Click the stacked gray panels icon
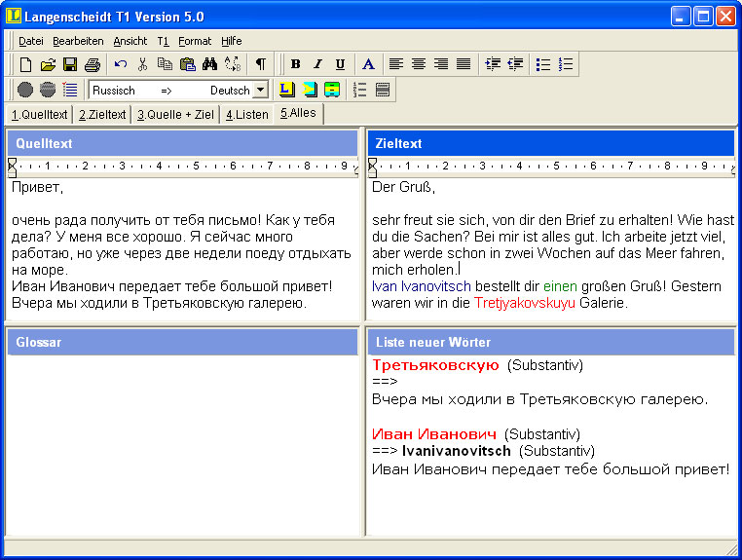 pyautogui.click(x=383, y=90)
